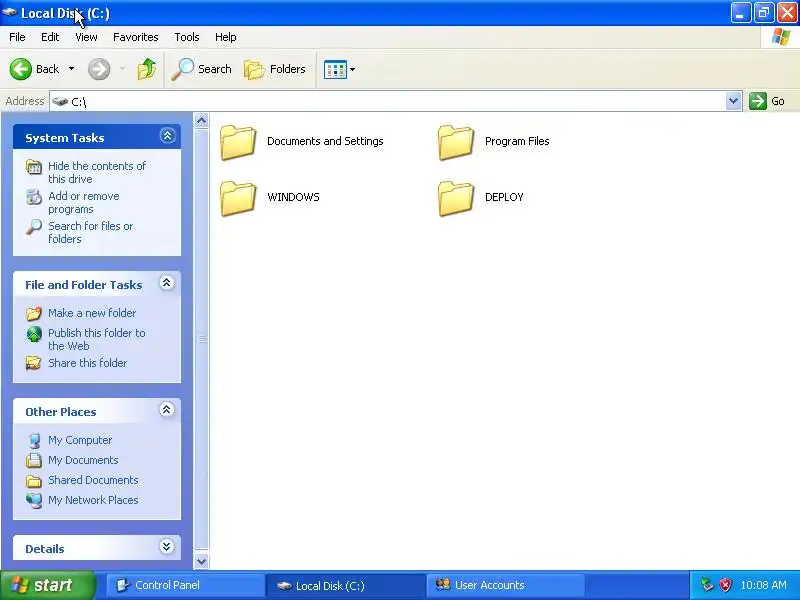Collapse the Other Places panel
This screenshot has width=800, height=600.
pyautogui.click(x=167, y=410)
